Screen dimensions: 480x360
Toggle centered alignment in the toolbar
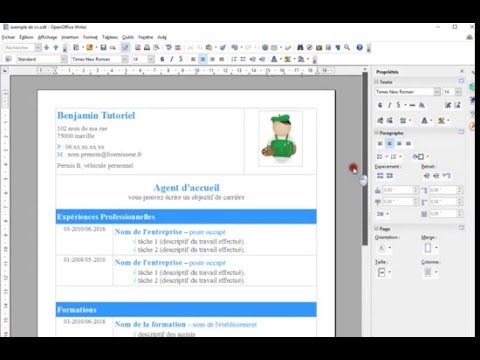pyautogui.click(x=203, y=59)
